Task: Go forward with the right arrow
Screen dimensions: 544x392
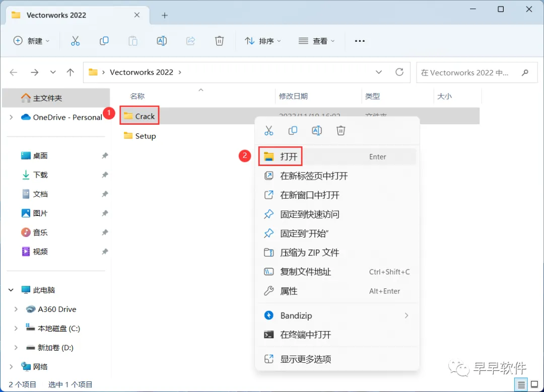Action: [x=34, y=72]
